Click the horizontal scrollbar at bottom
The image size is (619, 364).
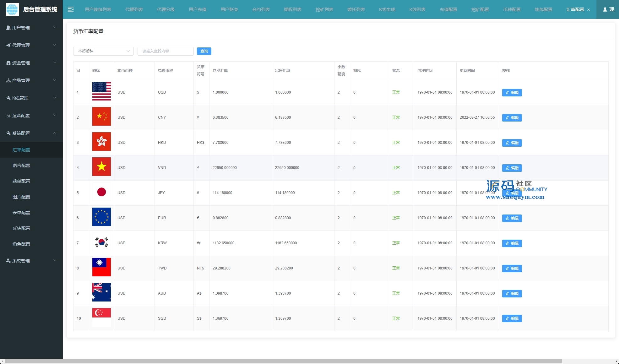283,361
